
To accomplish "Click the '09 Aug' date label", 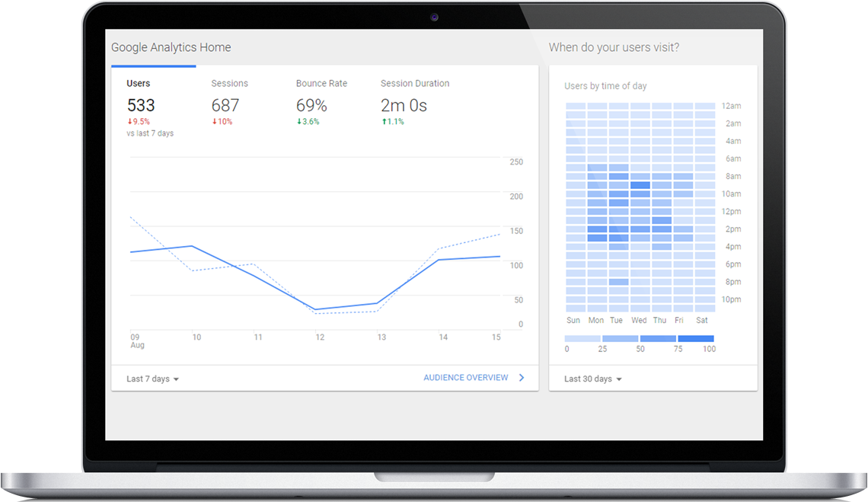I will point(137,341).
